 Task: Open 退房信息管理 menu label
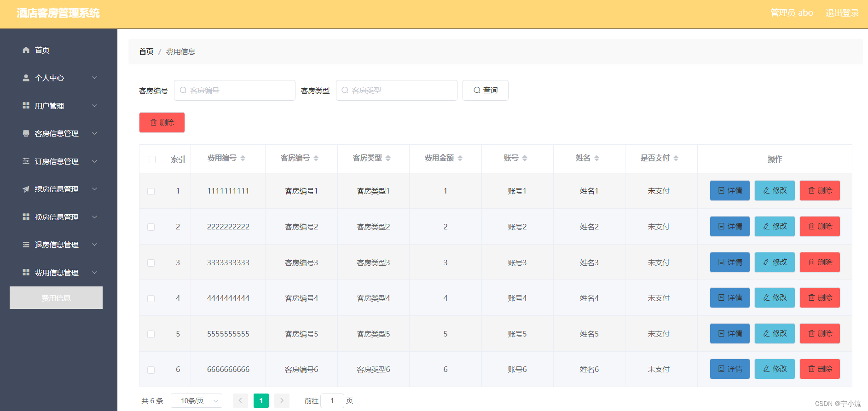point(57,245)
